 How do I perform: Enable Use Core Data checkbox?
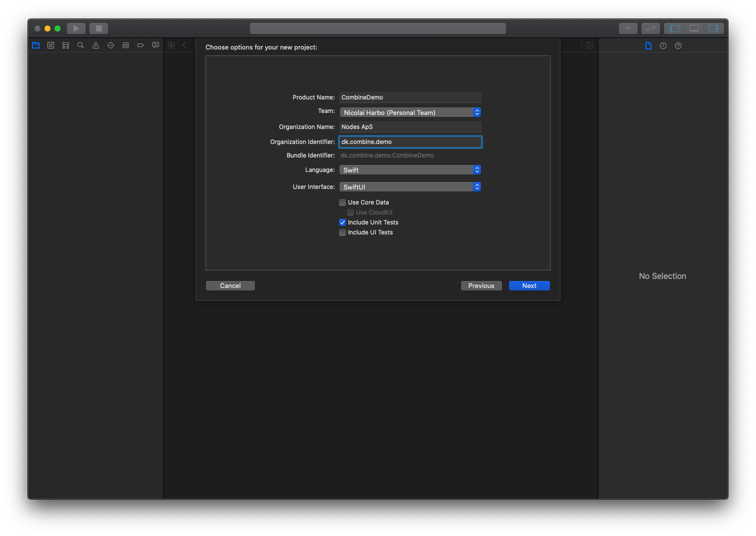coord(342,202)
